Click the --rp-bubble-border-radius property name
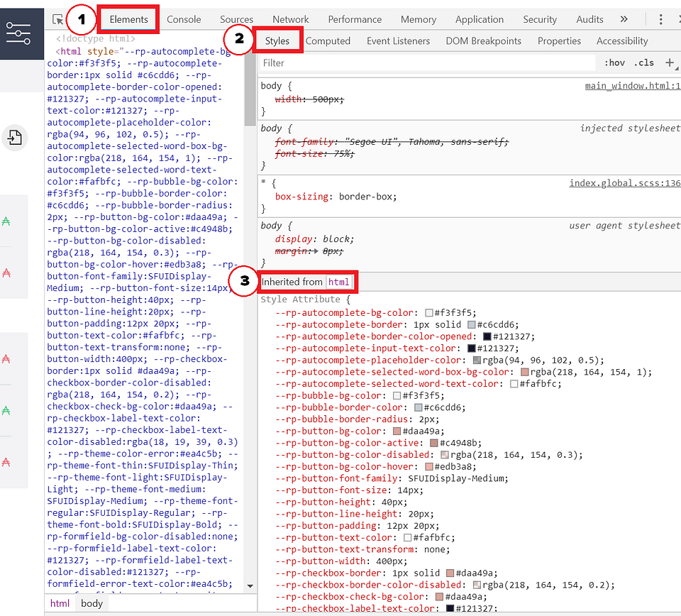The width and height of the screenshot is (681, 616). (341, 419)
